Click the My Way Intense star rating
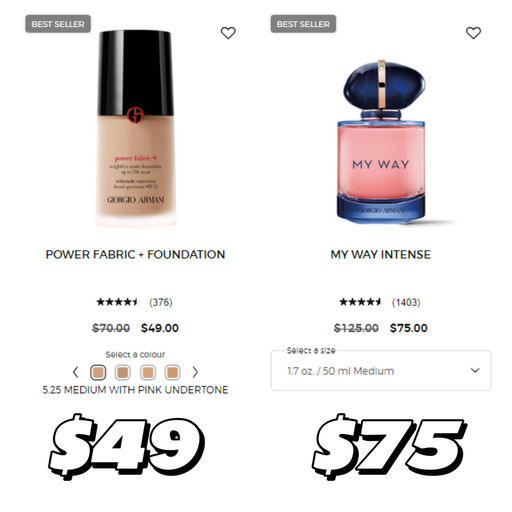This screenshot has width=512, height=512. [x=360, y=302]
